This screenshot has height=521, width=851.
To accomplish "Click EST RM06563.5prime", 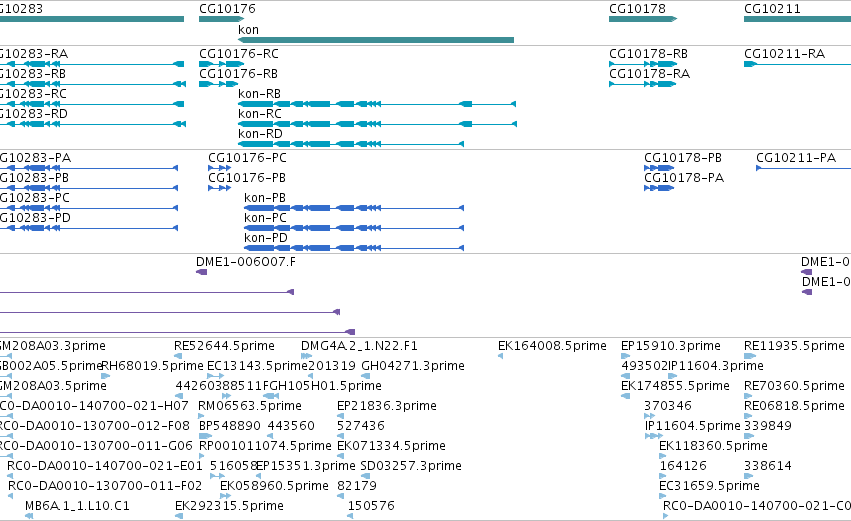I will point(250,406).
